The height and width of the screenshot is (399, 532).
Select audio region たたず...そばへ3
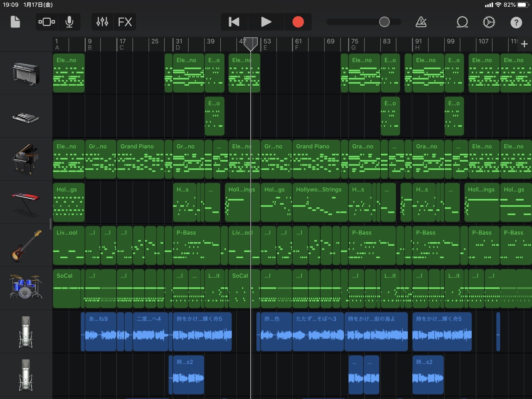pyautogui.click(x=318, y=332)
